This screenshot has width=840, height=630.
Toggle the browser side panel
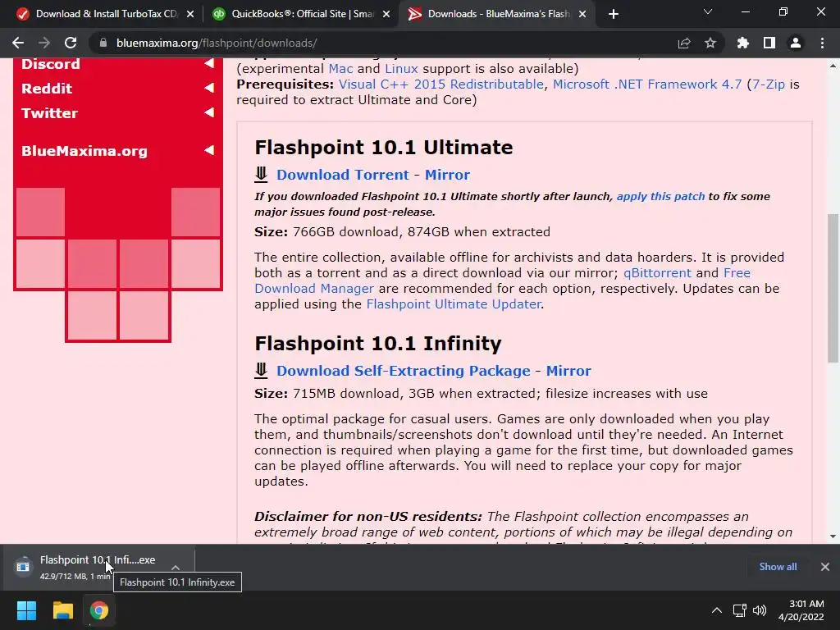769,43
